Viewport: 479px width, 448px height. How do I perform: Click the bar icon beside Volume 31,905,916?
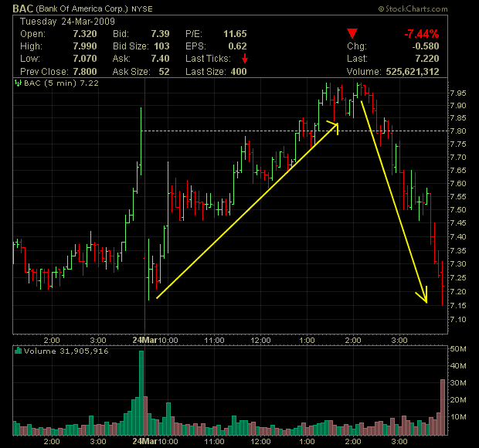coord(18,351)
